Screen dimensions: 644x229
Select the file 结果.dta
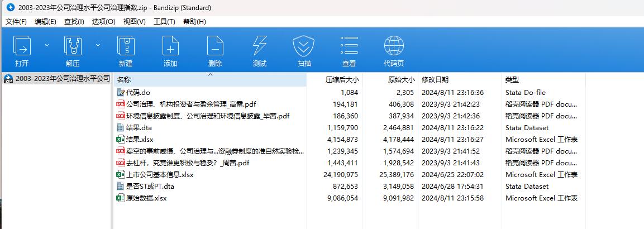tap(139, 128)
